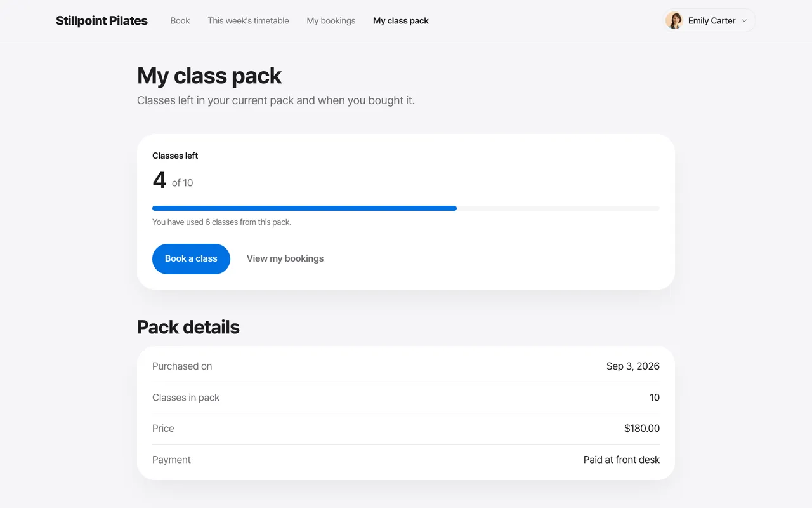
Task: Click the page subtitle about classes left
Action: [x=276, y=100]
